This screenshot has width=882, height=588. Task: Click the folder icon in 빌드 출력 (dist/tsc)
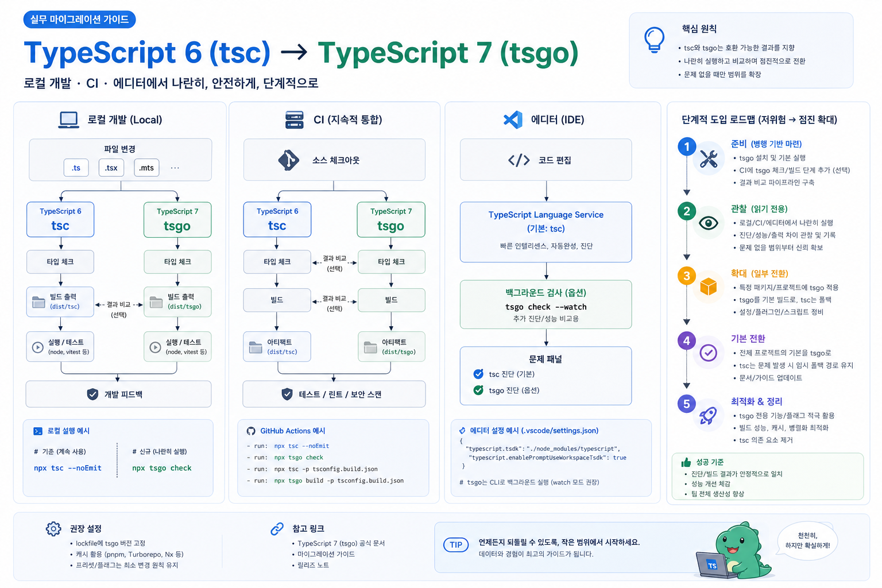pos(38,302)
